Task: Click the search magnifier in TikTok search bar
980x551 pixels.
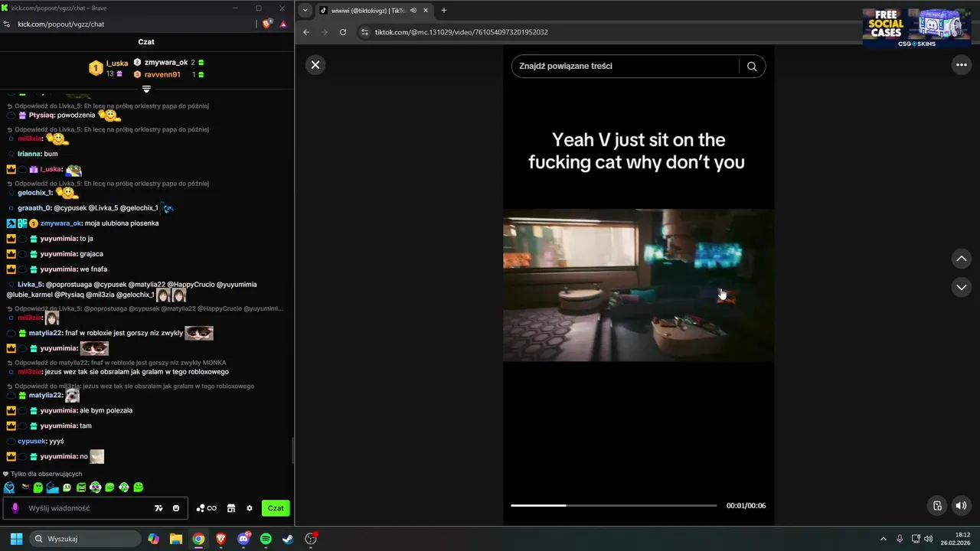Action: pos(752,66)
